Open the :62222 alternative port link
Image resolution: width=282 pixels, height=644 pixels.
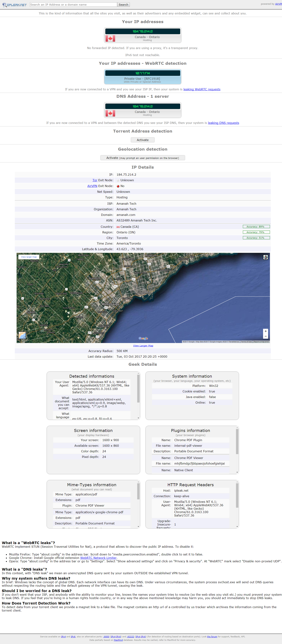131,636
